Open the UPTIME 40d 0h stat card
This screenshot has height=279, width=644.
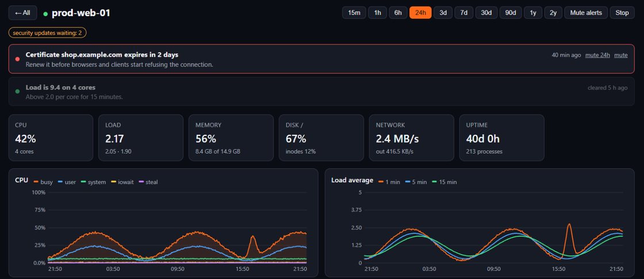502,137
